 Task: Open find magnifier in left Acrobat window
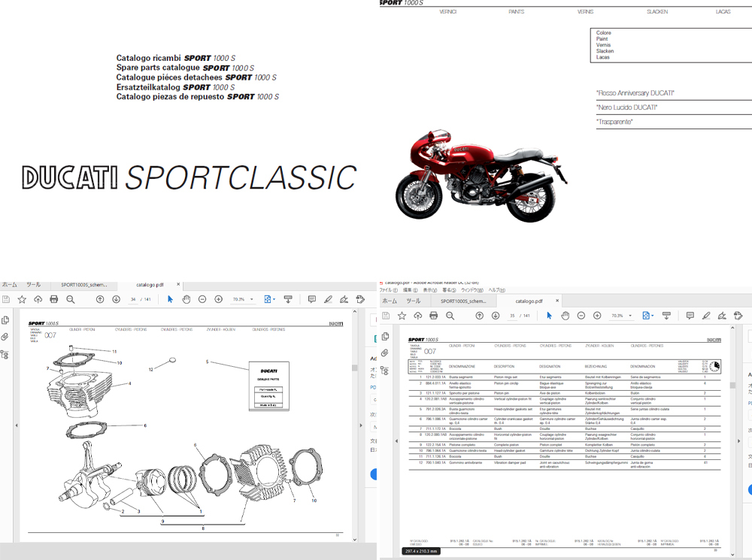tap(71, 299)
